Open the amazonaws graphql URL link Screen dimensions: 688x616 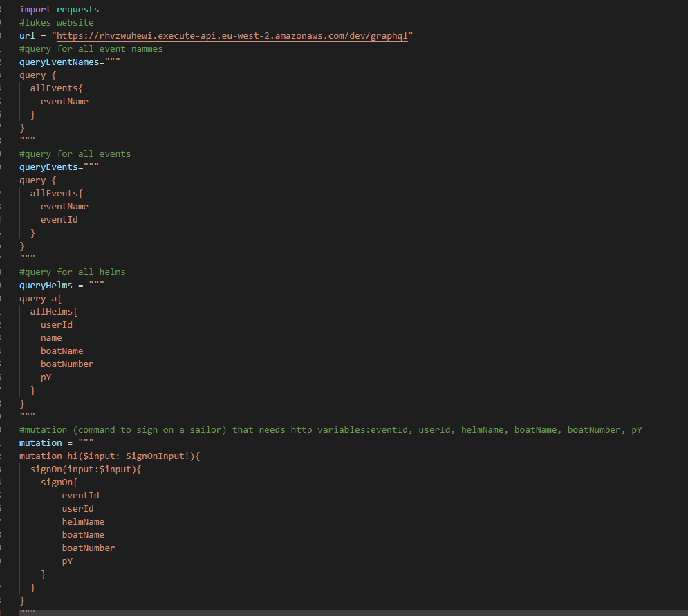click(x=232, y=35)
